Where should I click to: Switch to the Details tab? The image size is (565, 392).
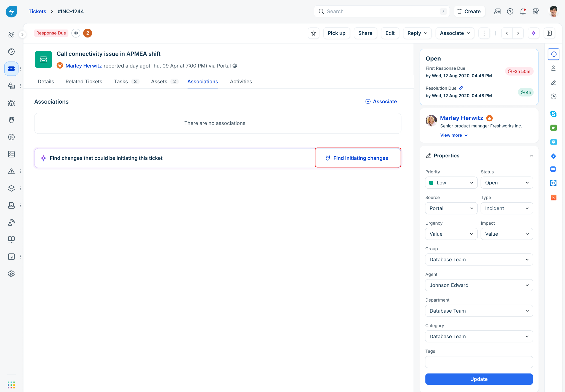(46, 82)
